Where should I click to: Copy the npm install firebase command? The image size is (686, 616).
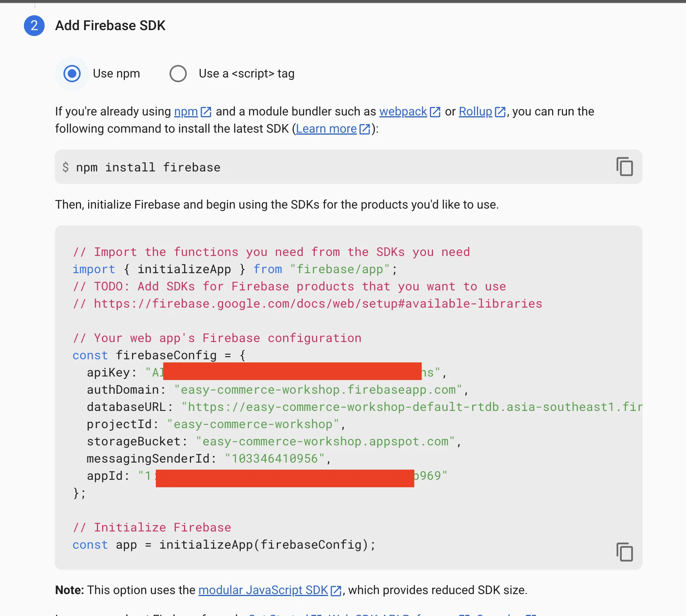pos(625,167)
